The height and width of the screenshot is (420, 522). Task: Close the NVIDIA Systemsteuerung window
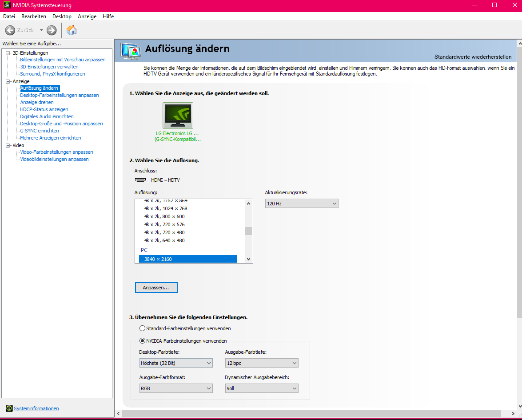pyautogui.click(x=514, y=5)
